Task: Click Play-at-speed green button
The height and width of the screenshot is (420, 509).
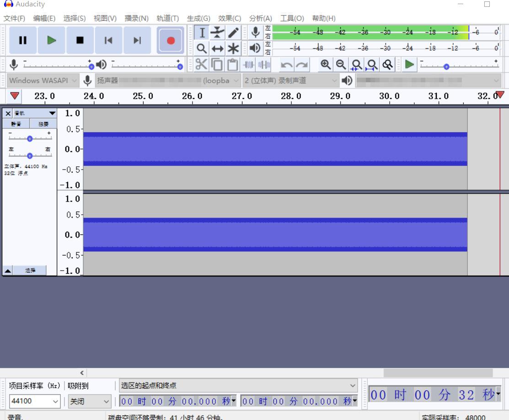Action: coord(409,64)
